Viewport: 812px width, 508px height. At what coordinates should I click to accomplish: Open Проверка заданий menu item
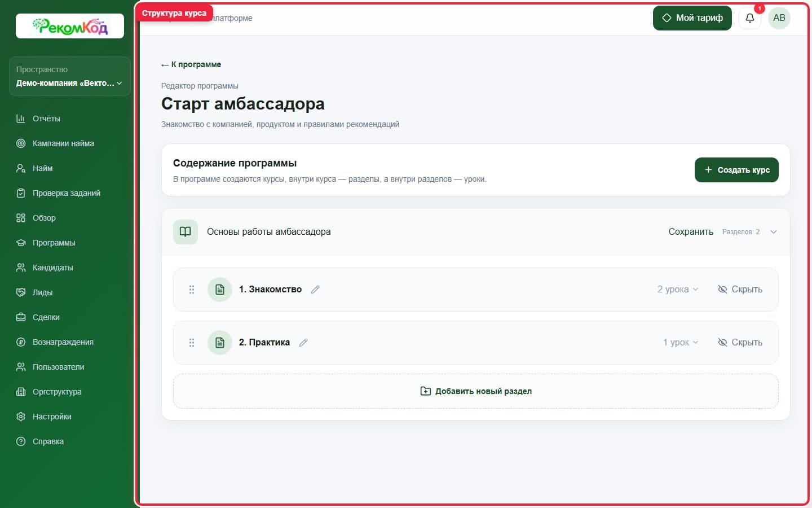(x=67, y=193)
